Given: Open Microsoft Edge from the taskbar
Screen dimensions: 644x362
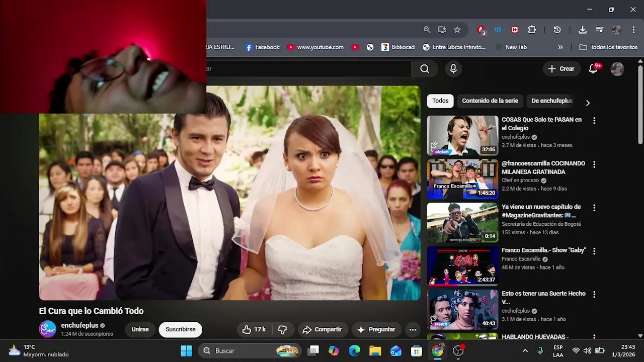Looking at the screenshot, I should point(354,351).
